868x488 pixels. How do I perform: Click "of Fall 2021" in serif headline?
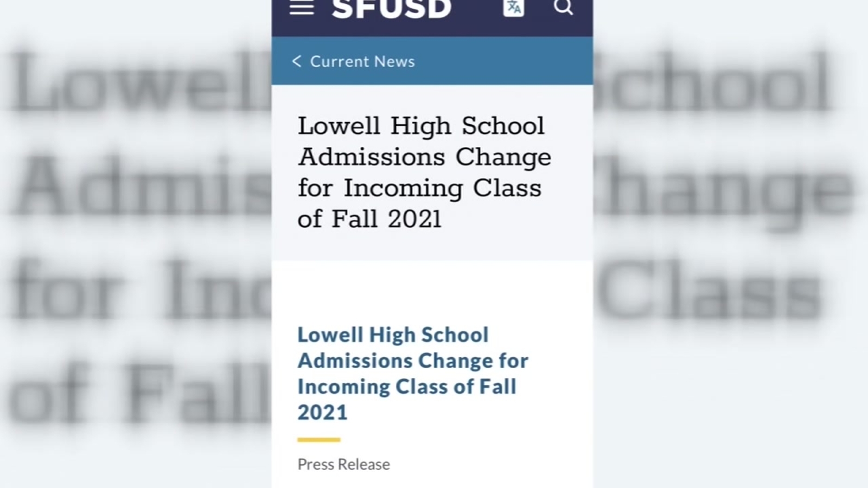click(369, 220)
